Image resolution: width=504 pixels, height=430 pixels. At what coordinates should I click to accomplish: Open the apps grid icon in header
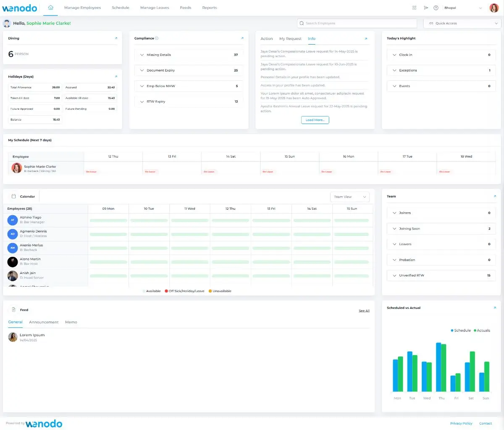(x=414, y=8)
